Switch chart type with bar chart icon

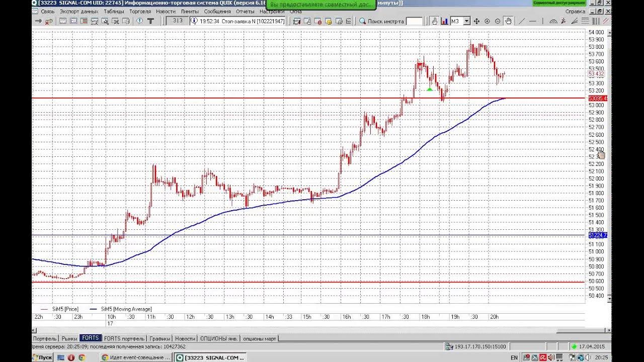coord(444,21)
